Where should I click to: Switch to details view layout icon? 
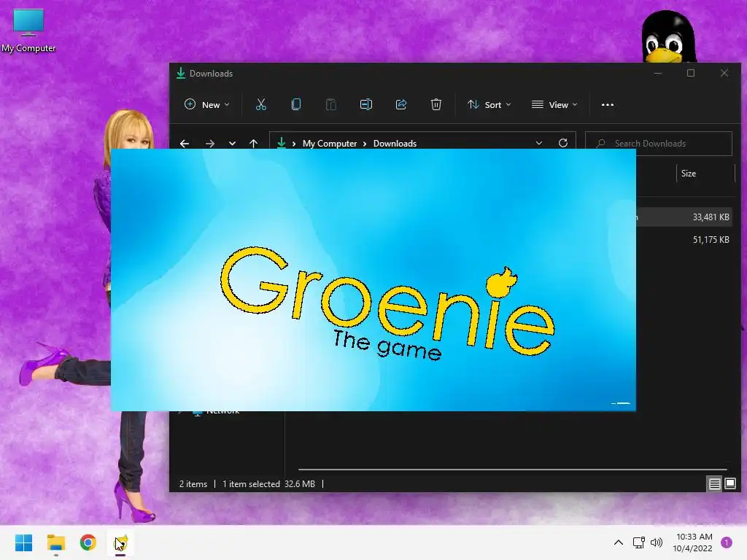pos(714,484)
